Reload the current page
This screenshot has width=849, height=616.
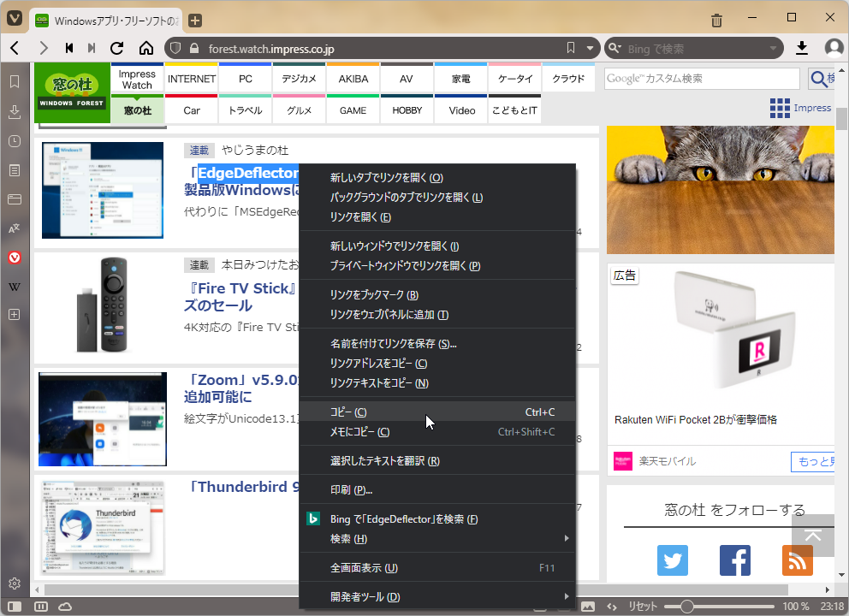pyautogui.click(x=117, y=48)
